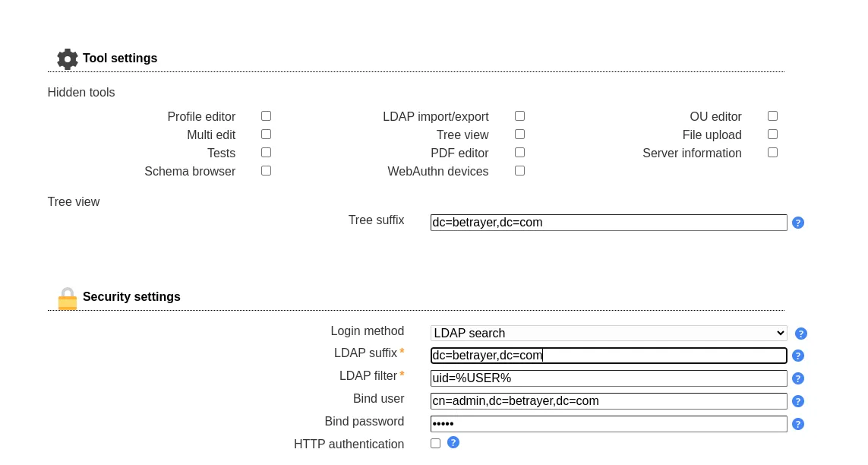This screenshot has width=868, height=465.
Task: Click the Tree suffix input field
Action: tap(608, 223)
